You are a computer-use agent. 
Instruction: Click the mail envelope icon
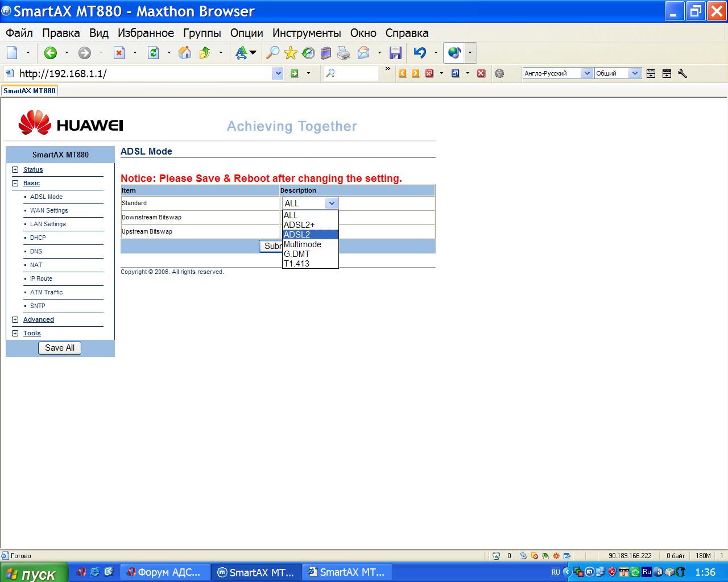tap(363, 53)
